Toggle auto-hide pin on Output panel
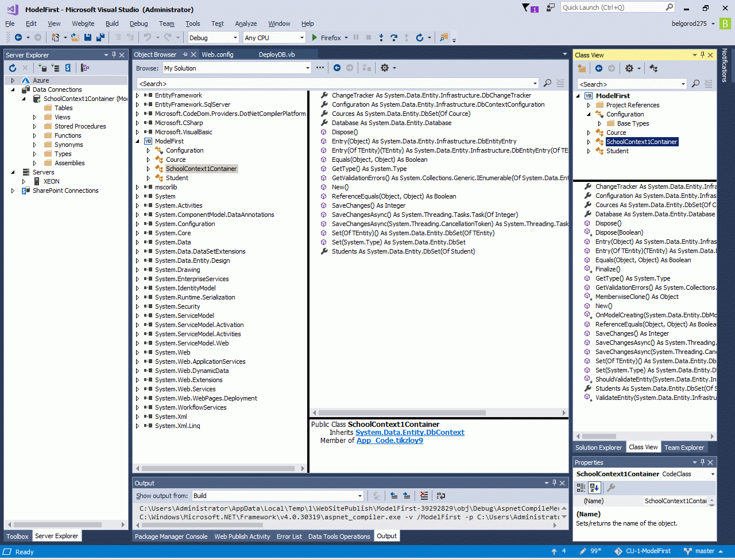 pyautogui.click(x=554, y=483)
